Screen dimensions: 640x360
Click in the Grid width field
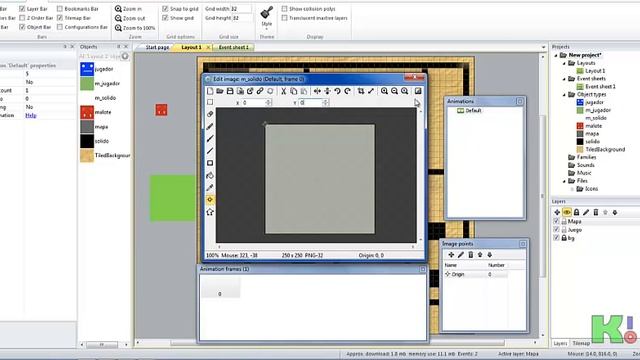[x=241, y=9]
